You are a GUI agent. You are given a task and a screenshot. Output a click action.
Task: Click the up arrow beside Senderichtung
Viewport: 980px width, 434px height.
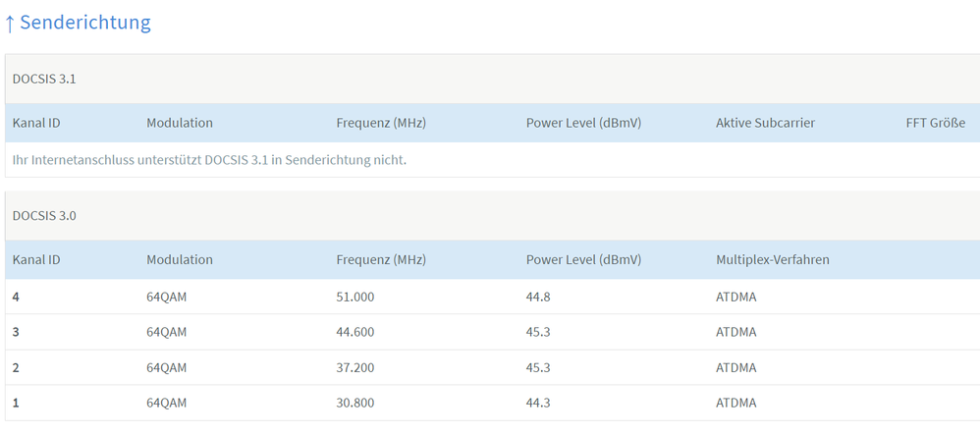point(10,23)
